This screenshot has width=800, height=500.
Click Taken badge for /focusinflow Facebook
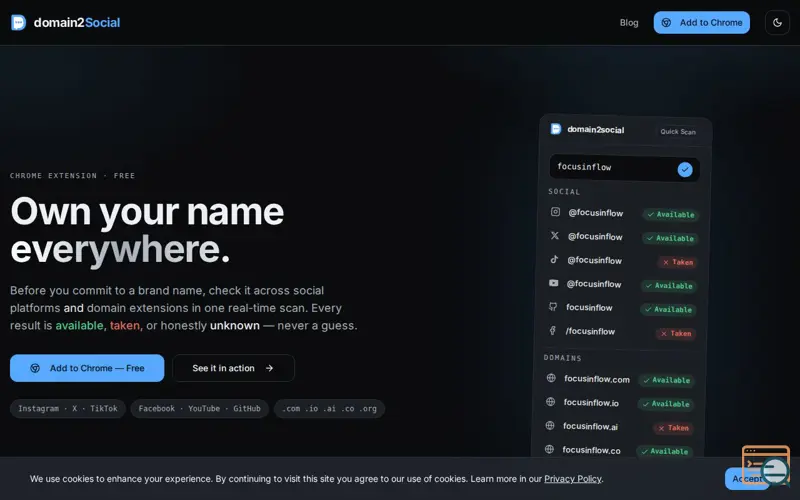[x=676, y=334]
